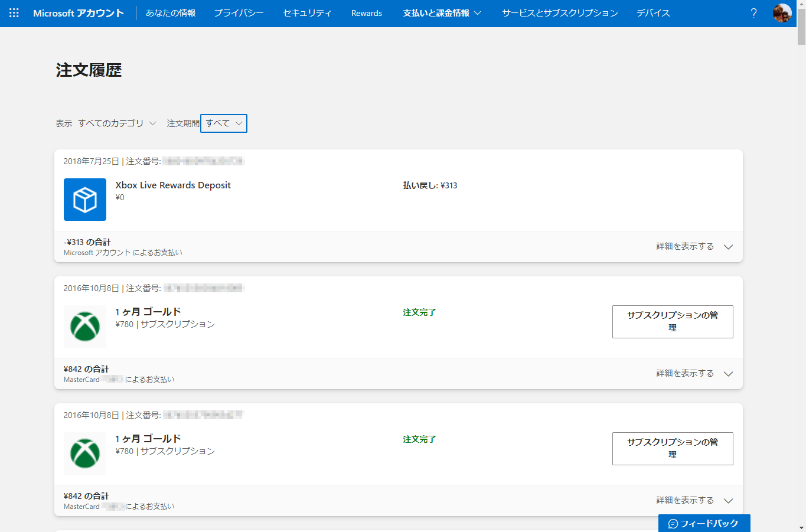Open the account profile picture menu
Image resolution: width=806 pixels, height=532 pixels.
coord(782,13)
